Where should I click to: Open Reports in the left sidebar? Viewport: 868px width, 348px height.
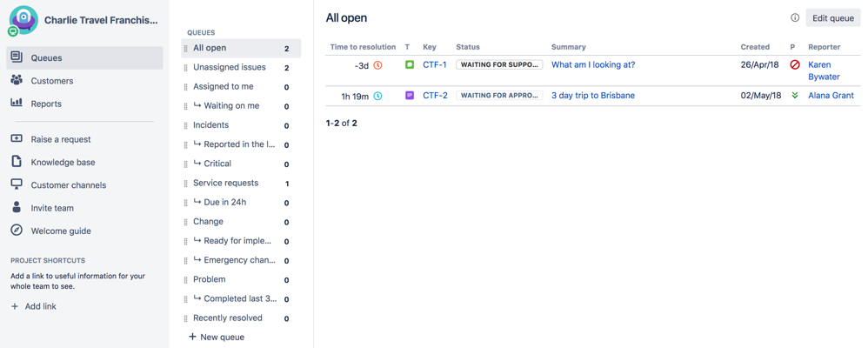click(46, 104)
